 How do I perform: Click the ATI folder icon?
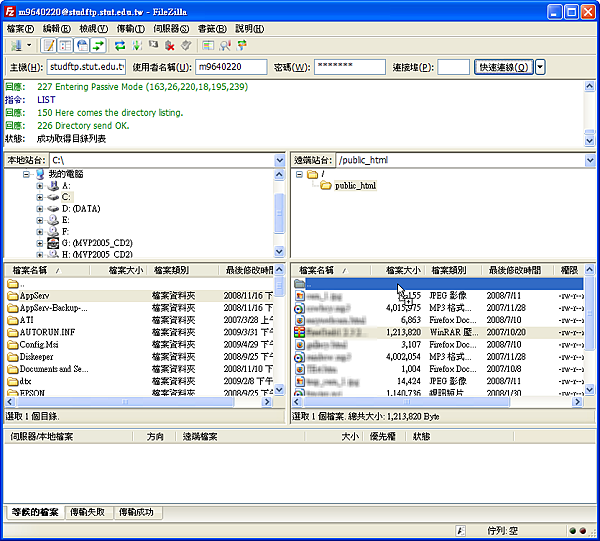pos(13,320)
